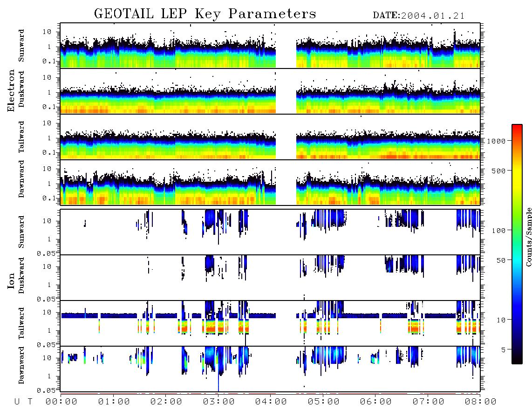
Task: Click the colorbar tick value 5
Action: (504, 349)
